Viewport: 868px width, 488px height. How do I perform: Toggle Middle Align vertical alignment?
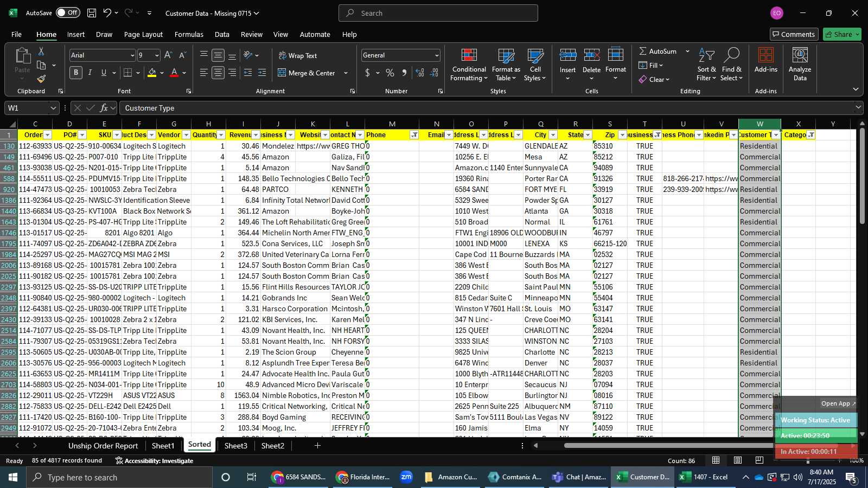tap(218, 55)
